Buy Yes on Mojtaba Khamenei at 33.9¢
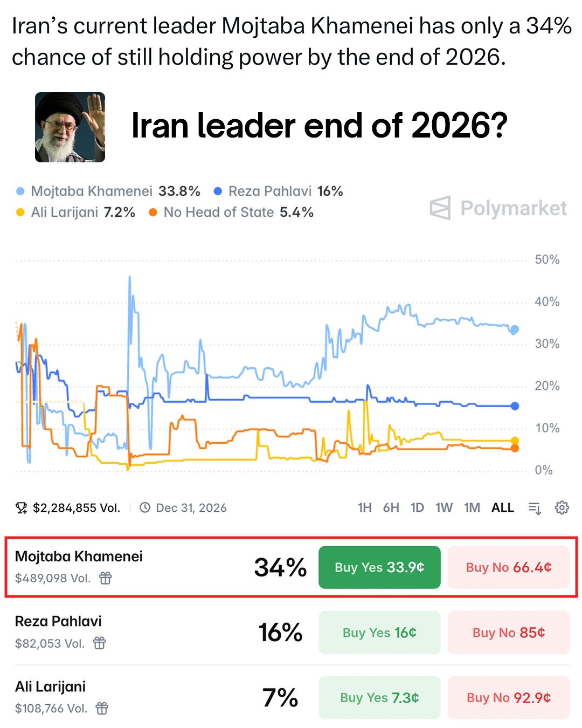 (x=379, y=567)
